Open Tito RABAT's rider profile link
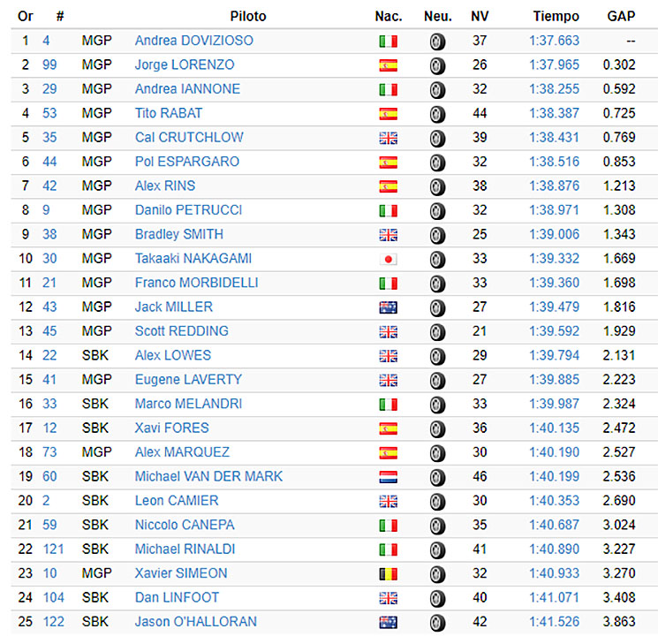This screenshot has height=644, width=658. pos(169,113)
